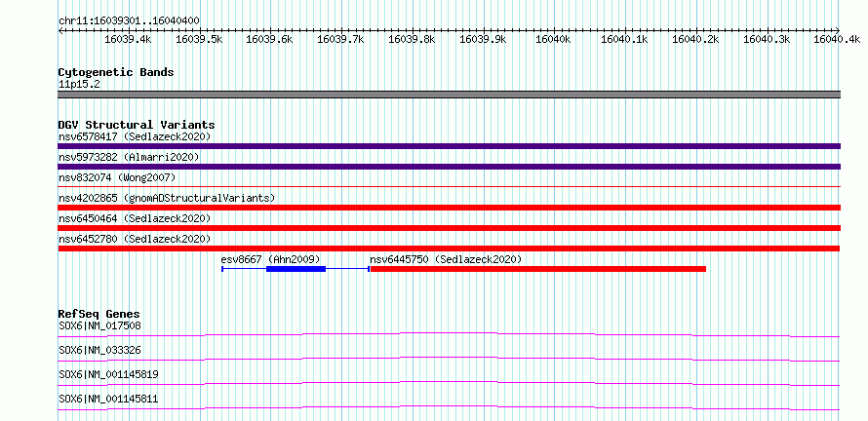Select the gray 11p15.2 cytoband bar
This screenshot has width=868, height=421.
449,95
